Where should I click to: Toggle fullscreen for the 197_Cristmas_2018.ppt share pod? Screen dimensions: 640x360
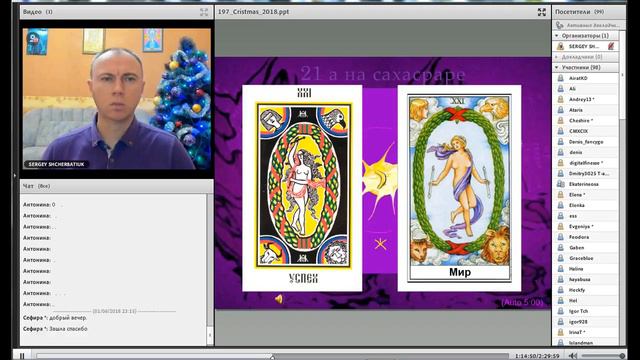[542, 12]
